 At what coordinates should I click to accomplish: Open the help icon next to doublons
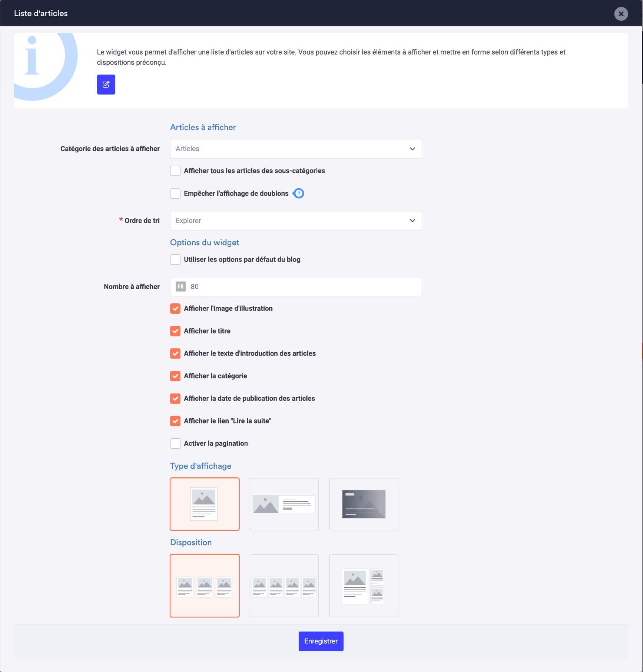[298, 193]
